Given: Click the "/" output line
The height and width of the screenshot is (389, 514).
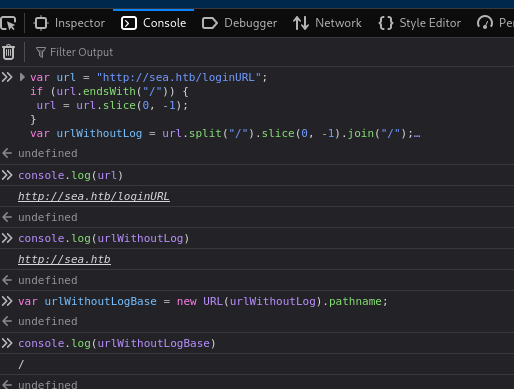Looking at the screenshot, I should [21, 364].
